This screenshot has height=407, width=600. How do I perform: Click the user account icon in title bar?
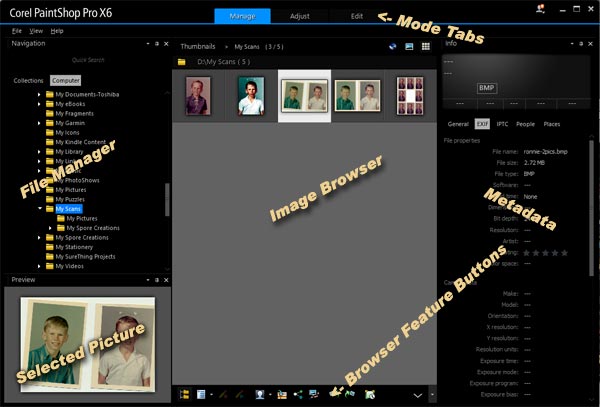click(x=541, y=9)
